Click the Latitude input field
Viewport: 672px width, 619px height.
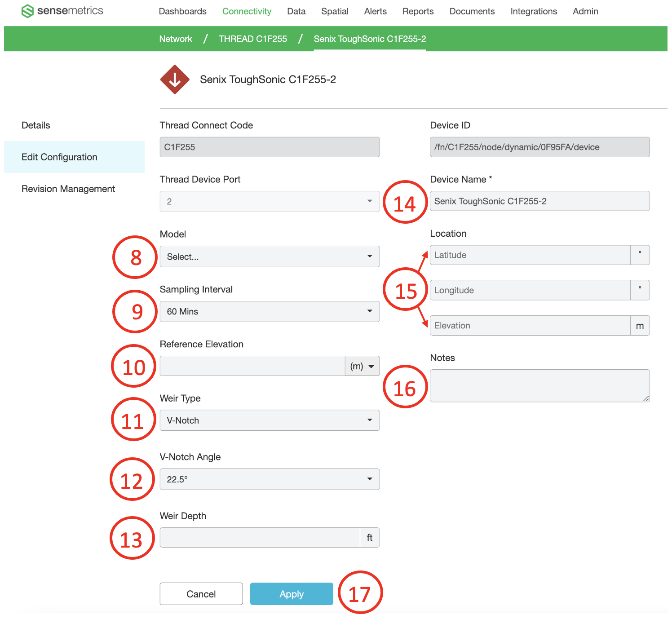coord(530,255)
